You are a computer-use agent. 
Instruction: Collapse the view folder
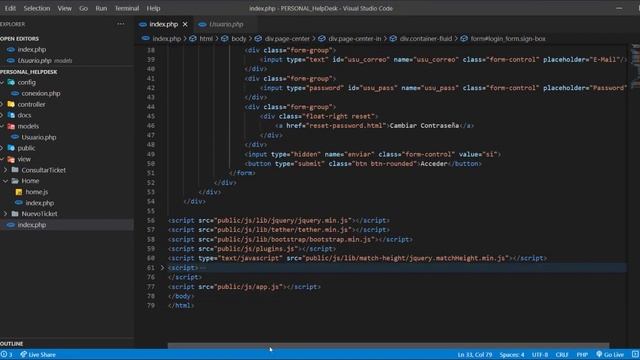click(24, 159)
